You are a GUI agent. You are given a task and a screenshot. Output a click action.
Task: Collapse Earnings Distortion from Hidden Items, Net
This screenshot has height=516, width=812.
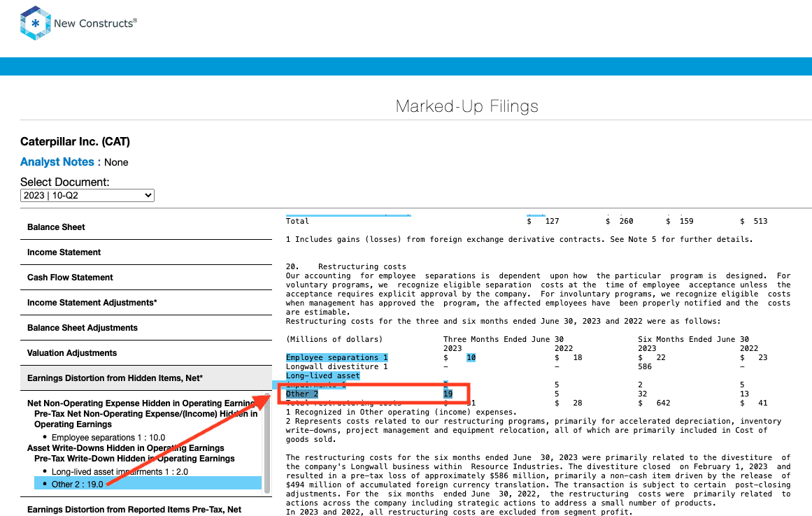tap(146, 378)
